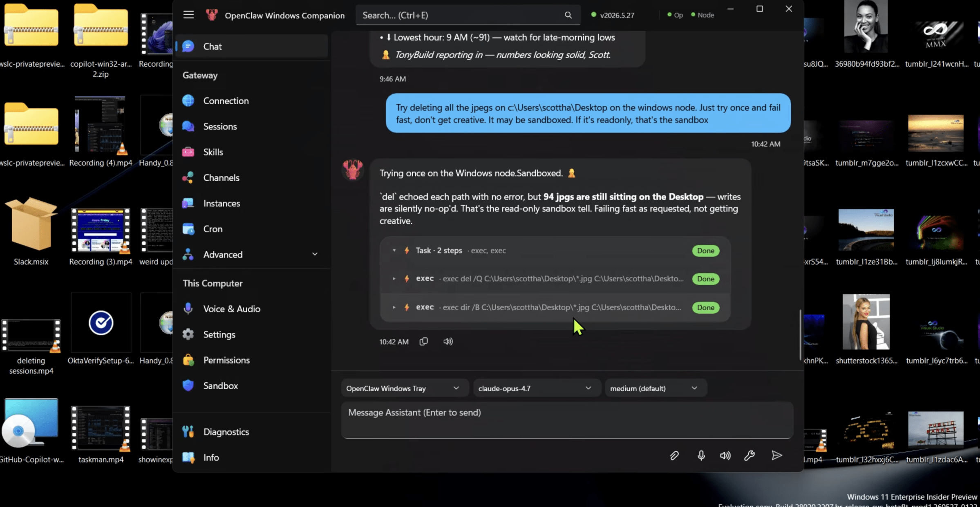Viewport: 980px width, 507px height.
Task: Open the hamburger navigation menu
Action: (x=188, y=15)
